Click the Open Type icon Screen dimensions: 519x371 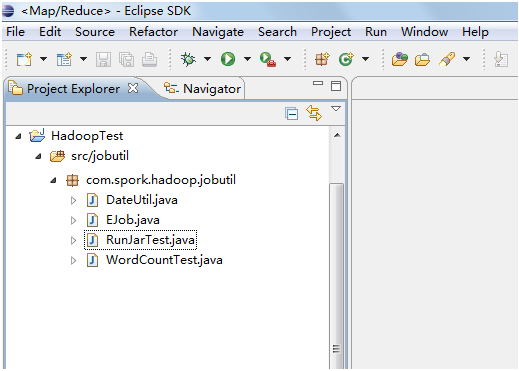tap(400, 59)
